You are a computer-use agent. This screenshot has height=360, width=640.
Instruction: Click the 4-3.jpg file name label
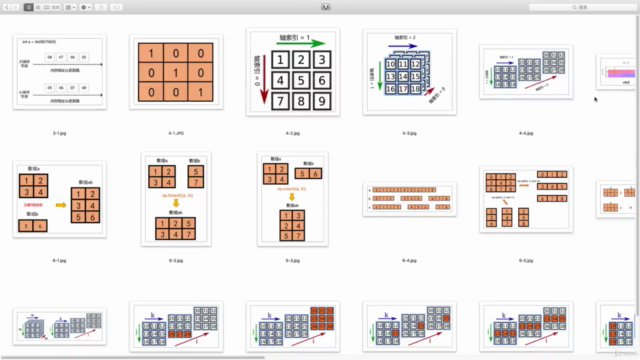(x=409, y=133)
